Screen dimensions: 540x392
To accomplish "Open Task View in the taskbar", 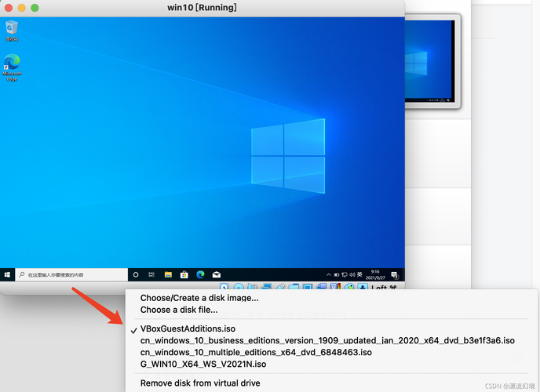I will 152,275.
